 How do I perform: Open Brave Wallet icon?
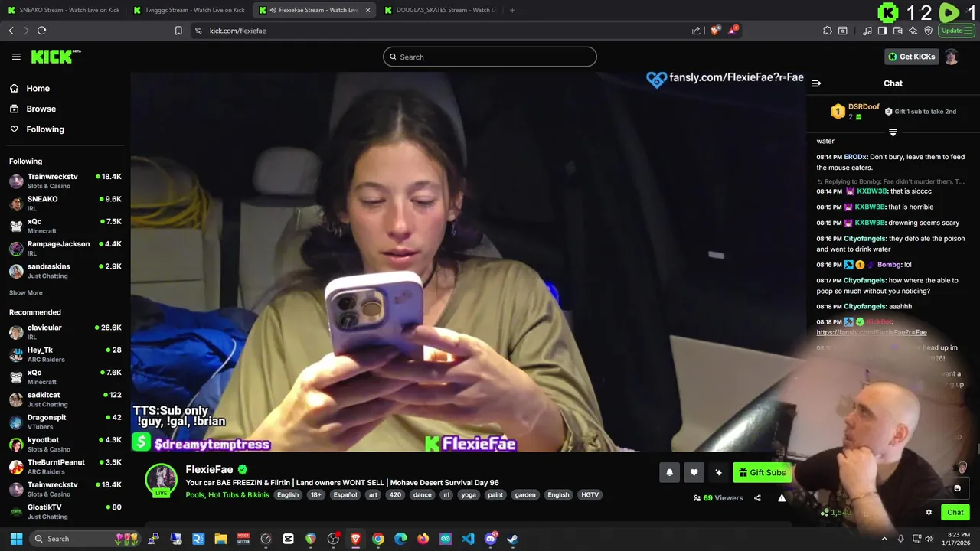[x=897, y=31]
